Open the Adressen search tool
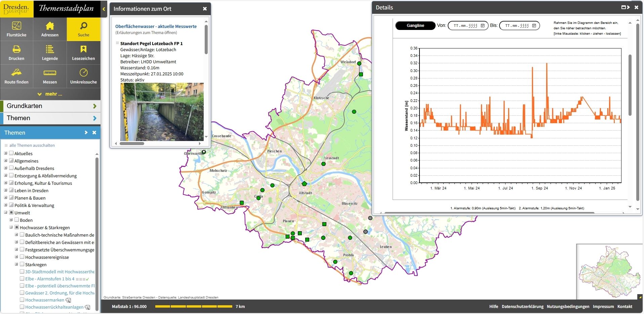Viewport: 644px width, 314px height. pos(50,29)
